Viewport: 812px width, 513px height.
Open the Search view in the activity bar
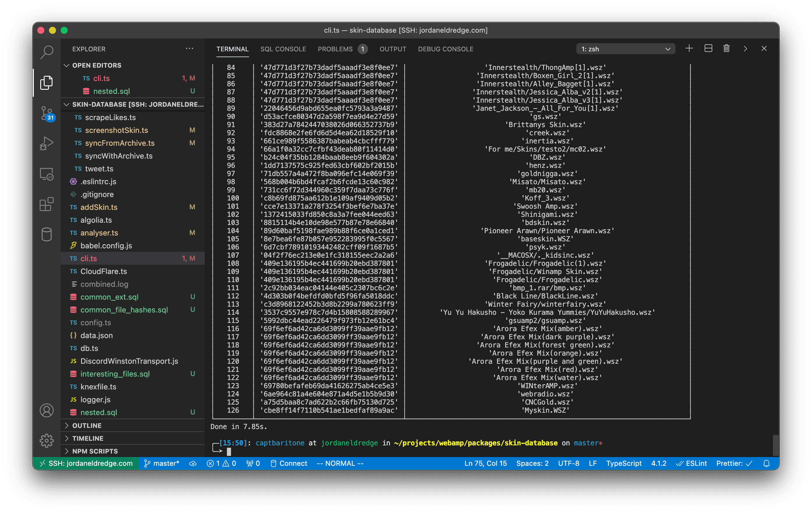(x=47, y=52)
